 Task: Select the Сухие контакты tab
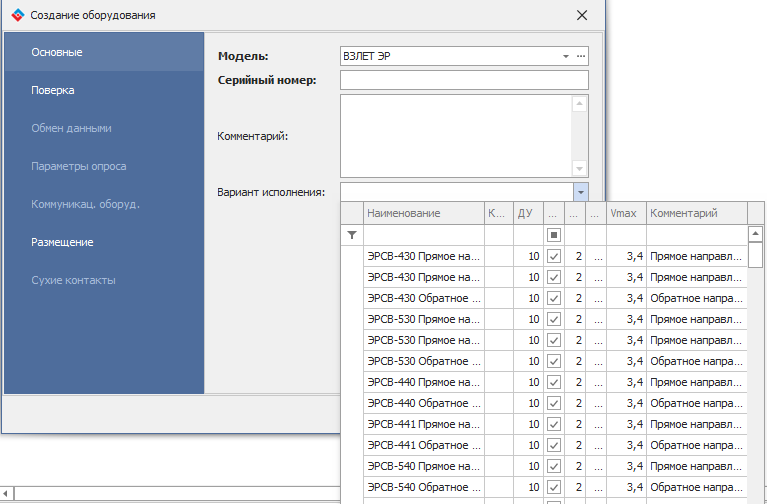tap(104, 280)
